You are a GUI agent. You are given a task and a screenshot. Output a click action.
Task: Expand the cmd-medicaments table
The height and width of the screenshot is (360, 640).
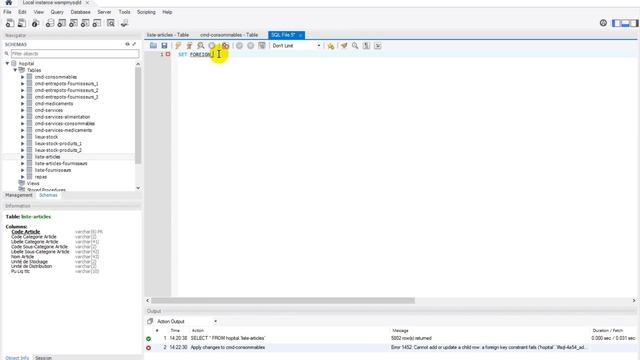pyautogui.click(x=23, y=104)
